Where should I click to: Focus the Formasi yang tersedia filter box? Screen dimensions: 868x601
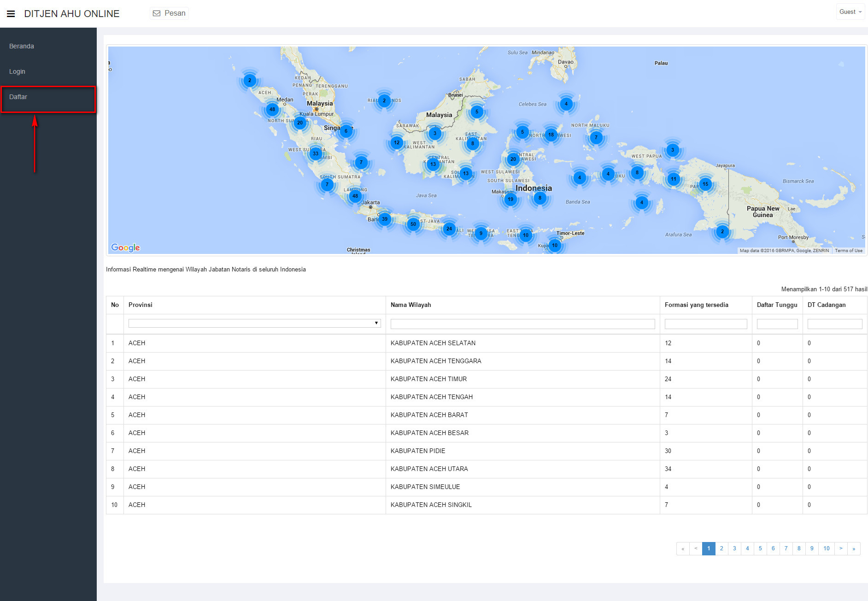pyautogui.click(x=705, y=324)
